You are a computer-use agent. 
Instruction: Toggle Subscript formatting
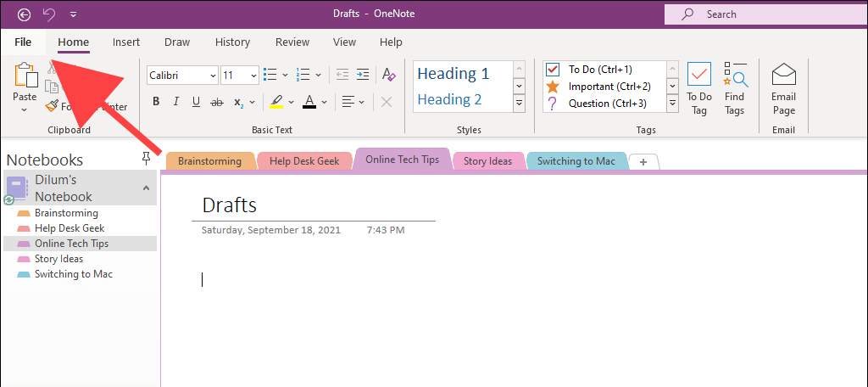tap(239, 102)
